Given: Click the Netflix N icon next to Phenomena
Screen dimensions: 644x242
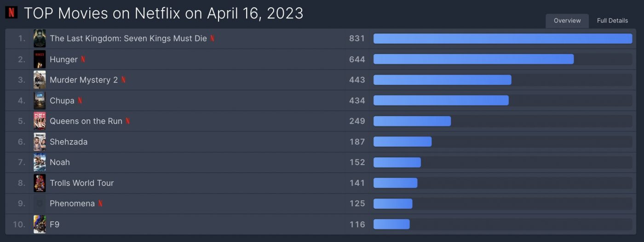Looking at the screenshot, I should [x=100, y=203].
